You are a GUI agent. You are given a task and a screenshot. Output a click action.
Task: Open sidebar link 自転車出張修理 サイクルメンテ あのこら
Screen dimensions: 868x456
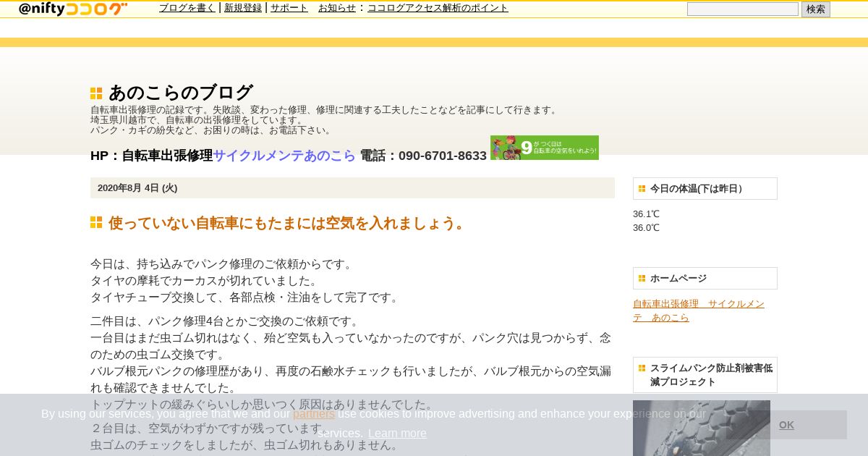pyautogui.click(x=699, y=311)
